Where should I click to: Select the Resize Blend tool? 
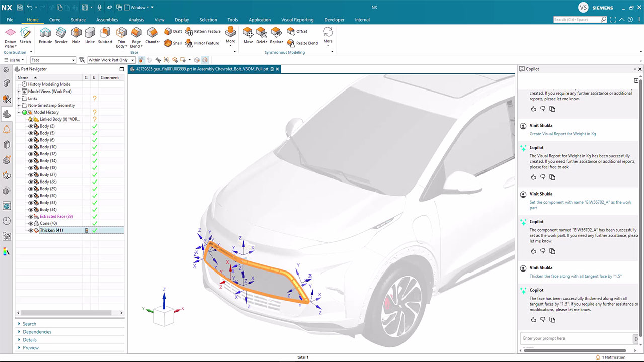[x=302, y=43]
